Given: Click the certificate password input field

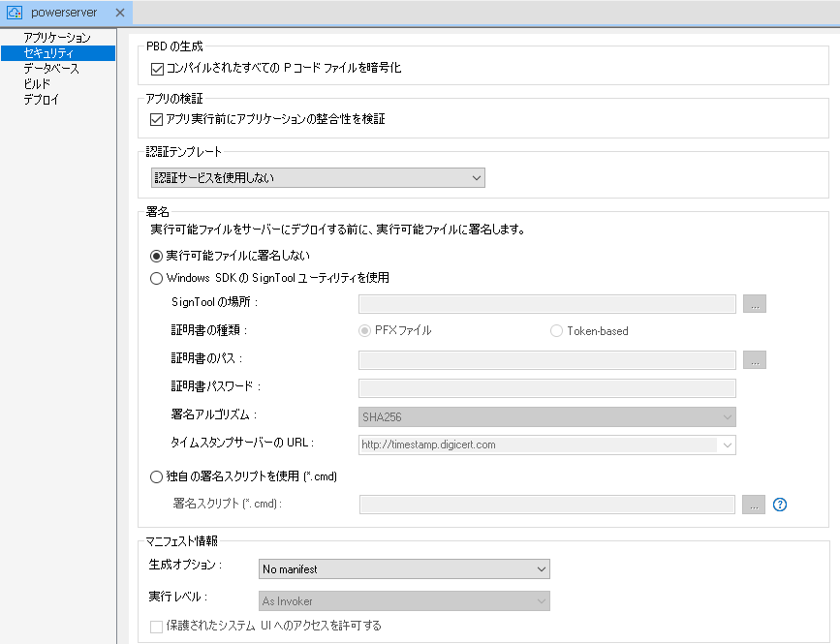Looking at the screenshot, I should tap(543, 387).
